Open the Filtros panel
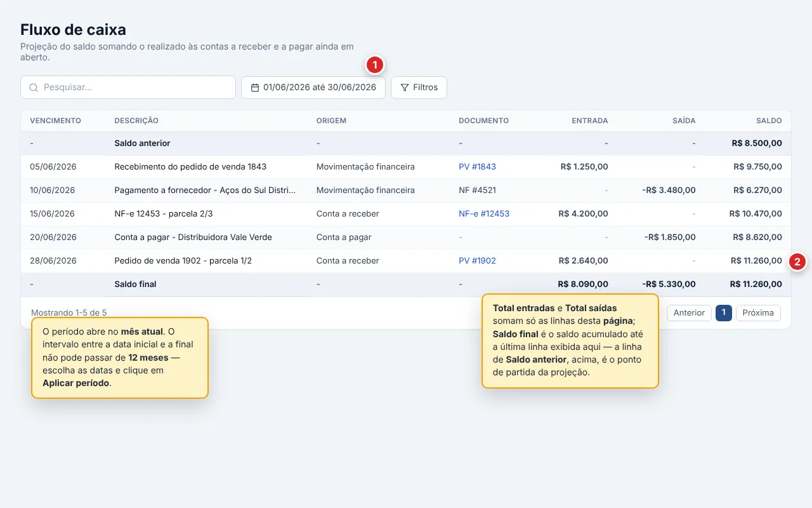 pos(419,88)
